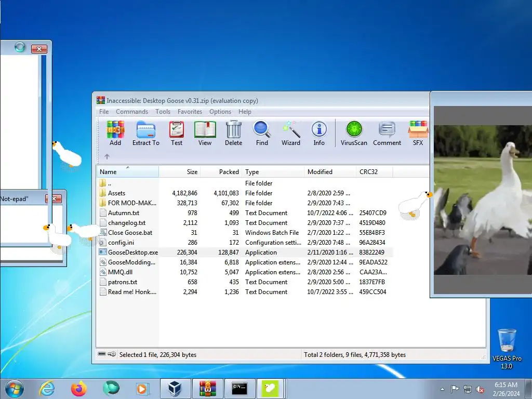The height and width of the screenshot is (399, 532).
Task: Sort by the Size column header
Action: [x=179, y=171]
